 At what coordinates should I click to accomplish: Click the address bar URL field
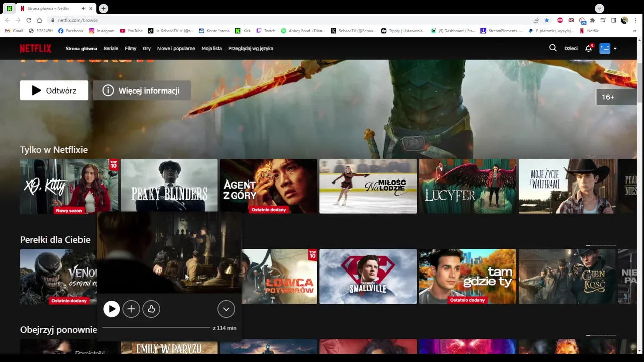289,20
